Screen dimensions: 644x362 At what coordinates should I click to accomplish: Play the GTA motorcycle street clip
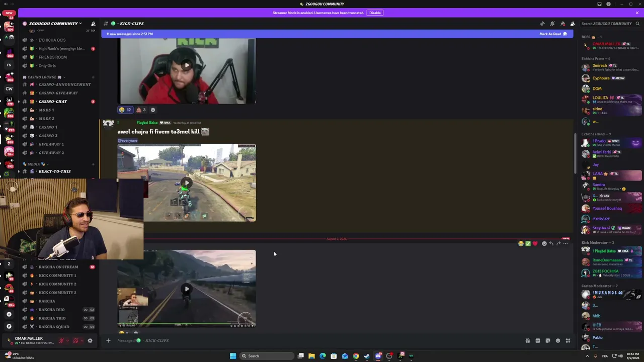click(x=187, y=183)
